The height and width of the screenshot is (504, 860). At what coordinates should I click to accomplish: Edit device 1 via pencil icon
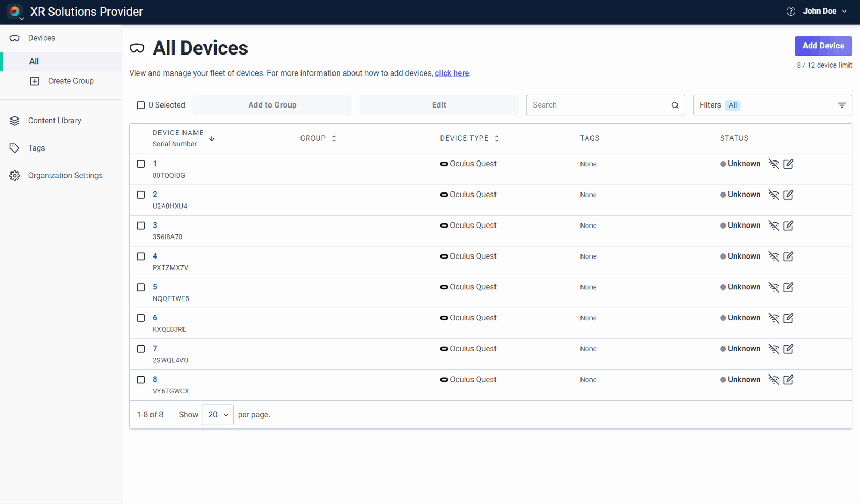click(x=788, y=164)
